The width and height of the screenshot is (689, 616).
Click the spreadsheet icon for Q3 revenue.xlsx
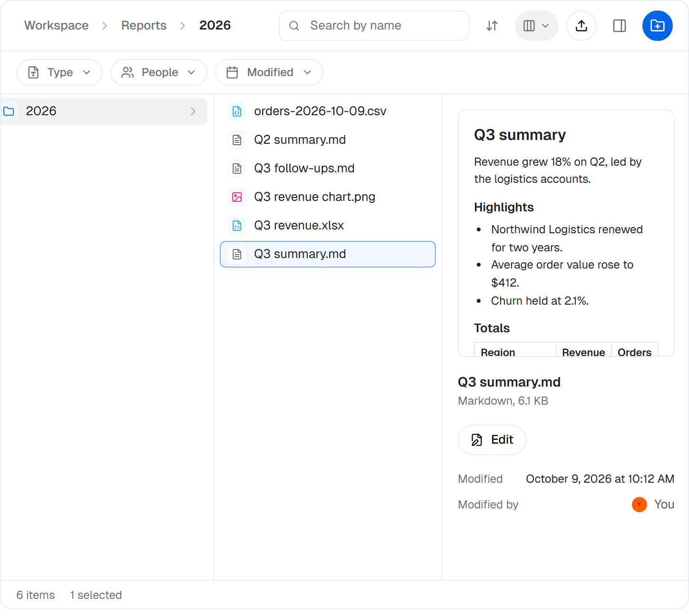(237, 226)
